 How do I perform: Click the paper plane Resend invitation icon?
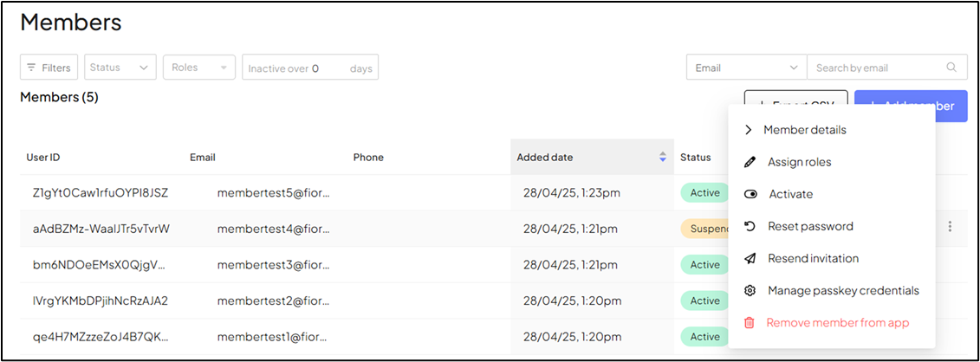(x=750, y=258)
